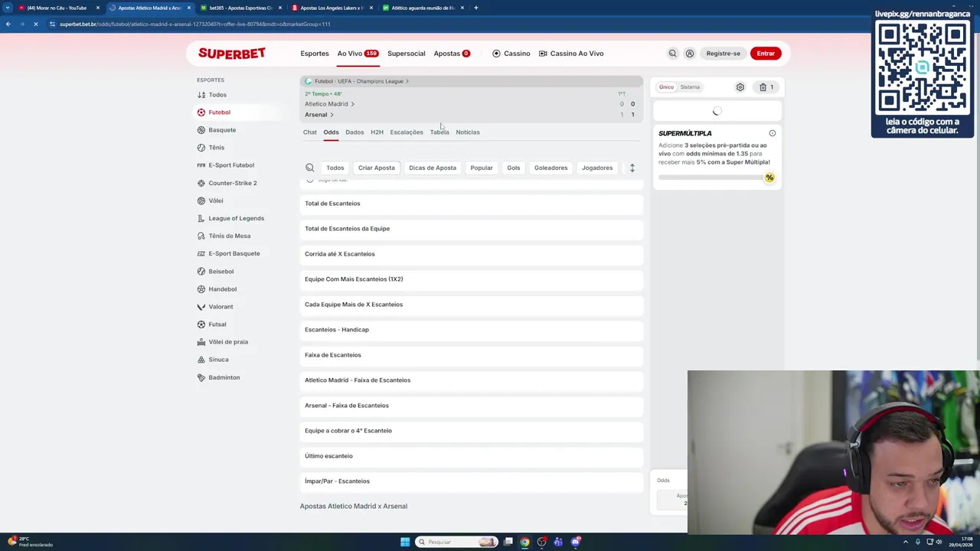Select the Dicas de Aposta filter
Image resolution: width=980 pixels, height=551 pixels.
click(x=433, y=168)
